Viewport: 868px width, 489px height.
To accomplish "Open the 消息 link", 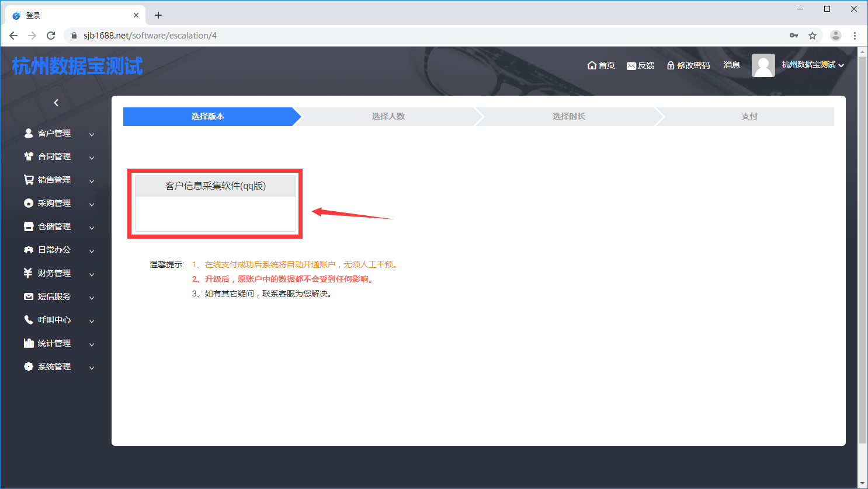I will tap(732, 65).
